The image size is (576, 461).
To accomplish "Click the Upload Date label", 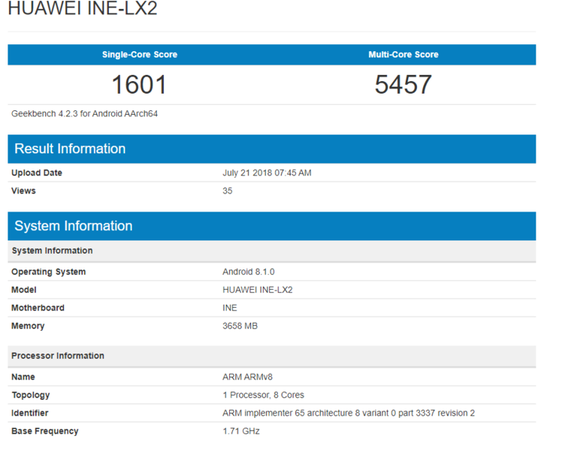I will tap(37, 173).
